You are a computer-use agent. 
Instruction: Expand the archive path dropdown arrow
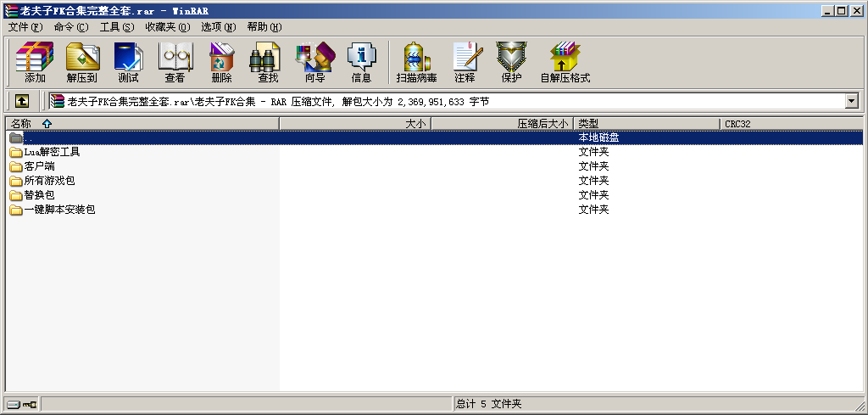tap(851, 101)
